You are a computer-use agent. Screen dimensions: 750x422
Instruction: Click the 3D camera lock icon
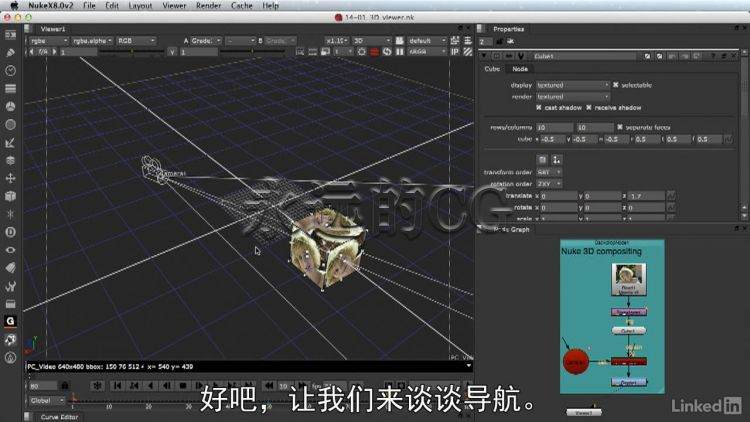pyautogui.click(x=399, y=41)
